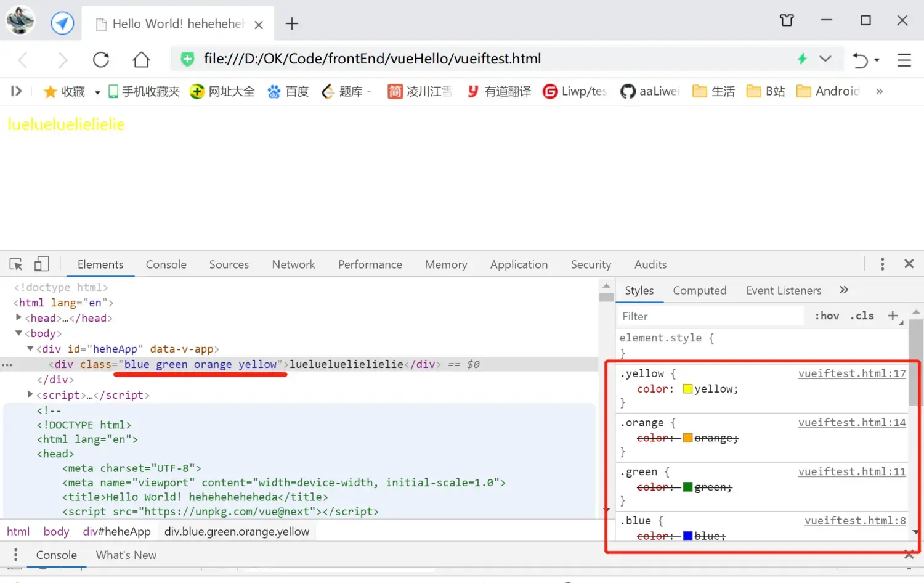Show more bookmarks overflow chevron
Screen dimensions: 924x583
click(x=880, y=92)
